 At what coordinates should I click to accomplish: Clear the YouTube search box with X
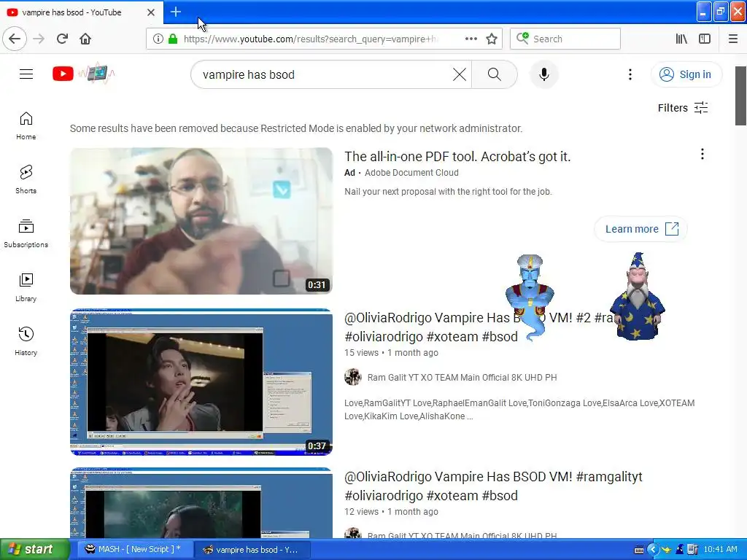coord(460,74)
